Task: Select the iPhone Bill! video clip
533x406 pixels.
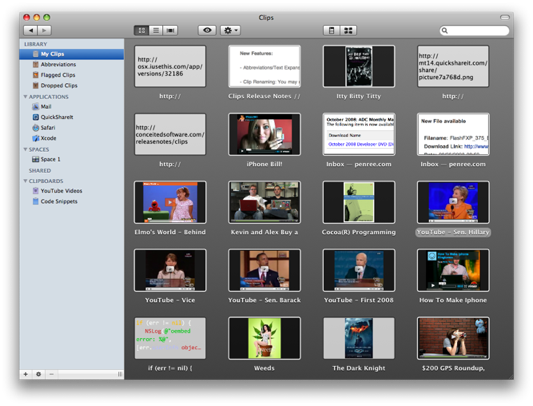Action: pos(264,134)
